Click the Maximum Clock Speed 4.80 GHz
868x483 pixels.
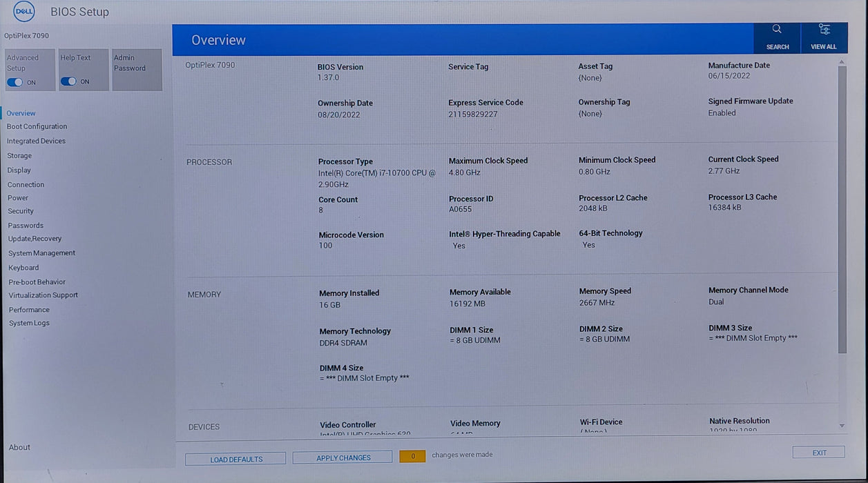(x=465, y=172)
